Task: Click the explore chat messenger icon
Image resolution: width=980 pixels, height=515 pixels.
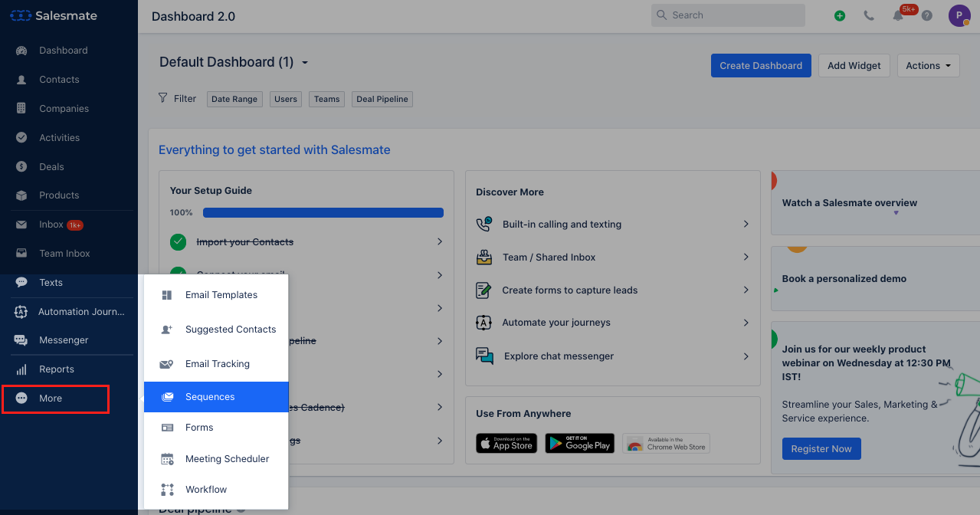Action: (x=484, y=356)
